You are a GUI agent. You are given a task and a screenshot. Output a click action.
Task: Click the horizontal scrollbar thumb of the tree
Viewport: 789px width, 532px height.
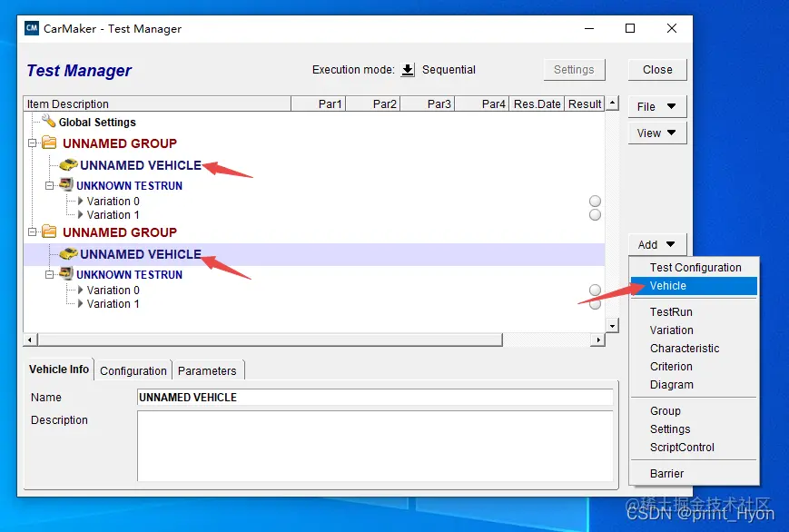tap(271, 340)
